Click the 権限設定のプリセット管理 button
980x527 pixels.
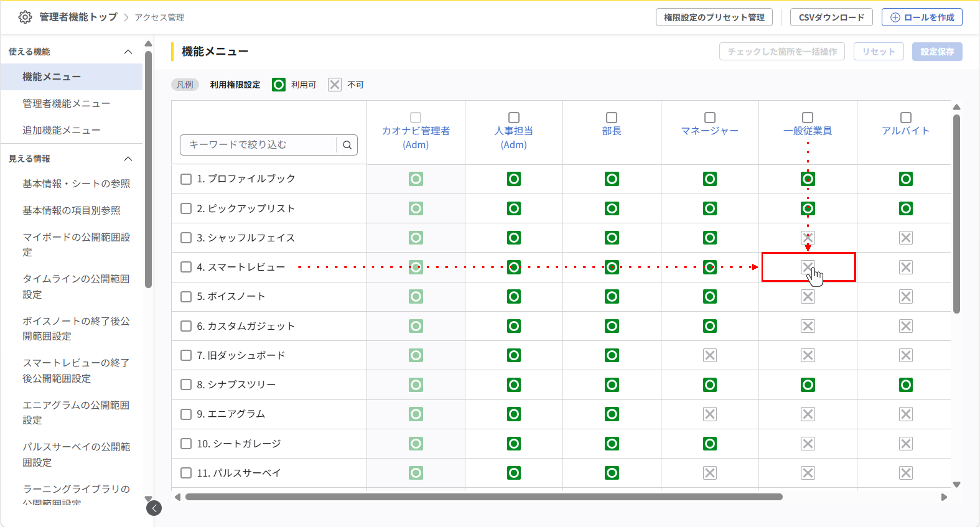tap(714, 18)
